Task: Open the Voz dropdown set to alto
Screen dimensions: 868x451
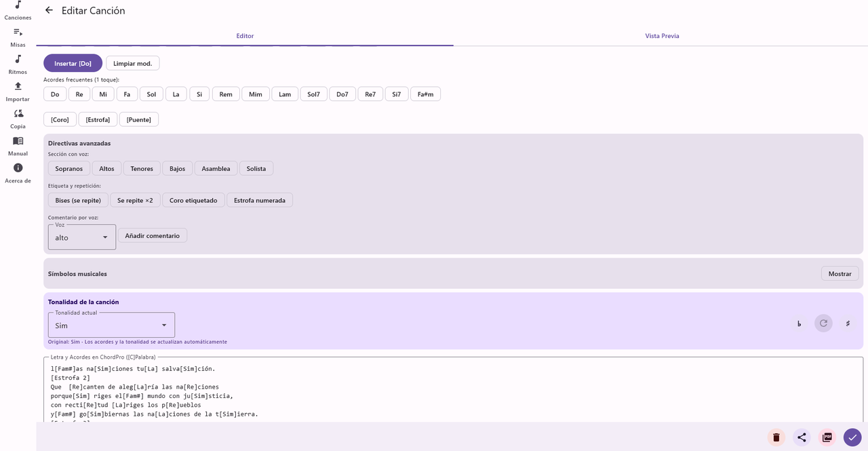Action: coord(82,237)
